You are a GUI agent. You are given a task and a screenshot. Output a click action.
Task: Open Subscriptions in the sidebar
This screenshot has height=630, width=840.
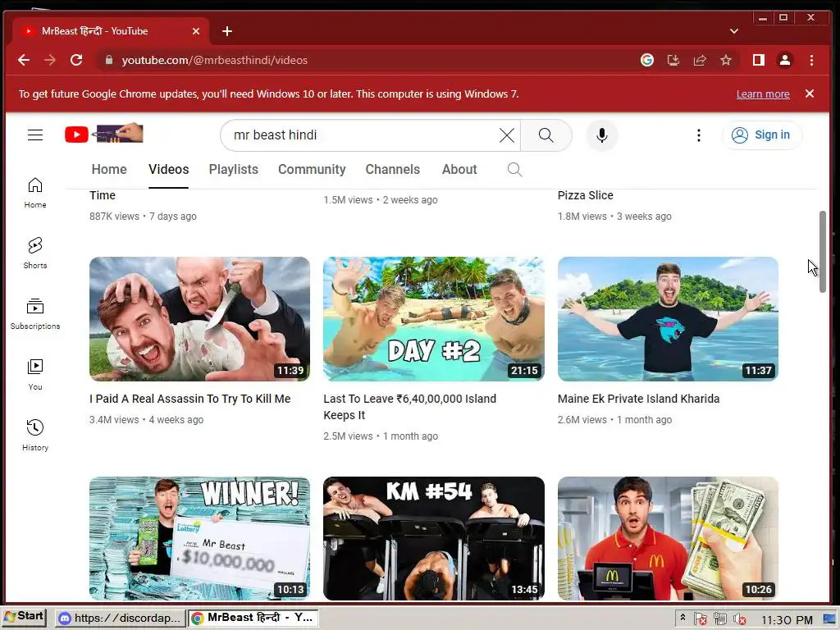pyautogui.click(x=35, y=314)
